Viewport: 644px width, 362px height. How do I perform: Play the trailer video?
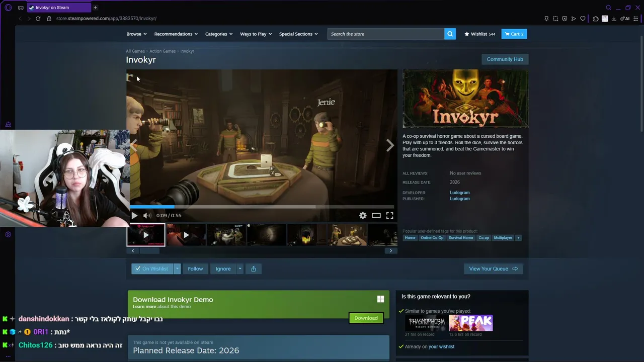pos(134,215)
